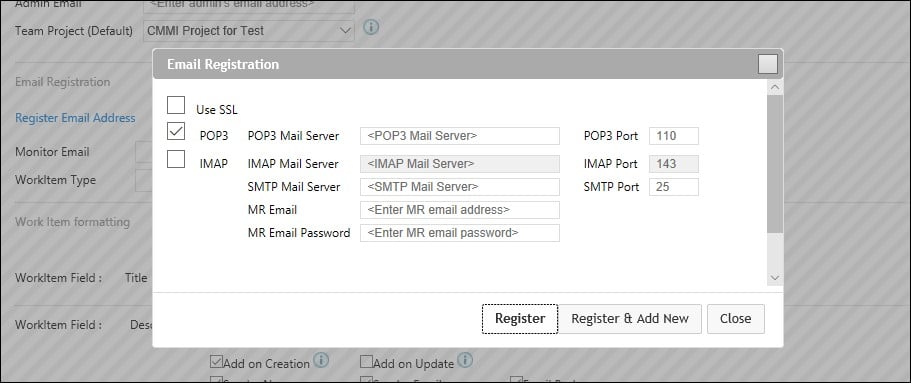Click the Register & Add New button
911x383 pixels.
(x=630, y=318)
